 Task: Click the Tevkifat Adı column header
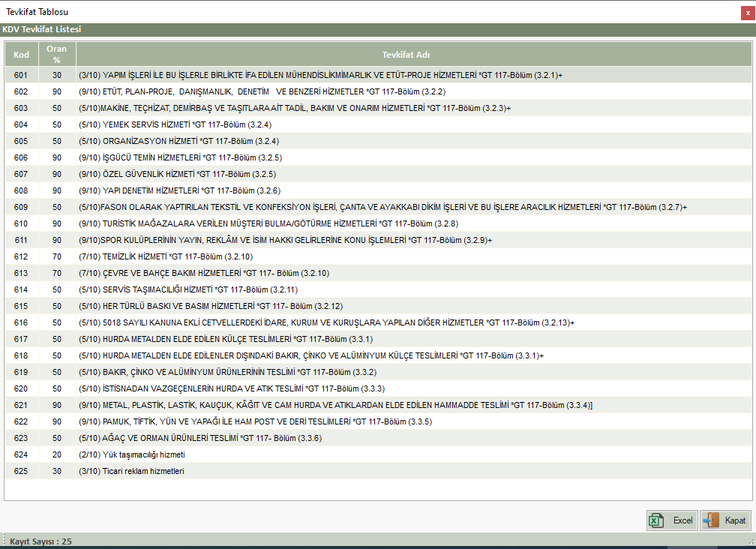406,55
